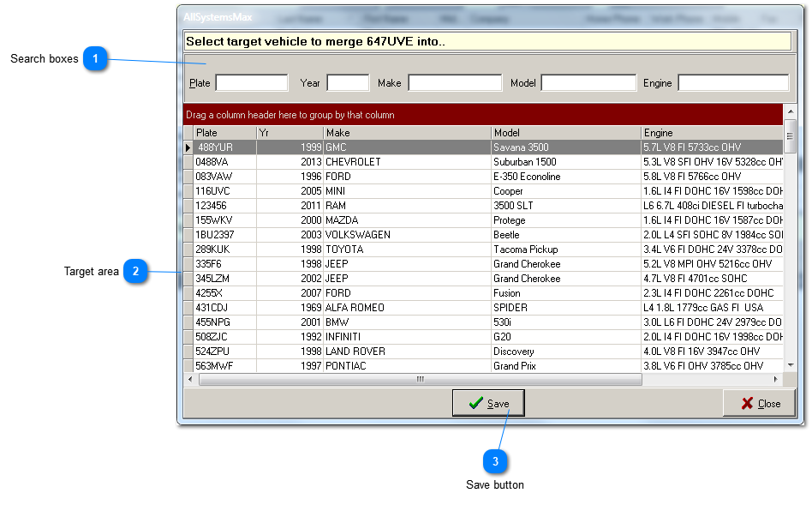Click the Make search input
812x505 pixels.
(455, 83)
